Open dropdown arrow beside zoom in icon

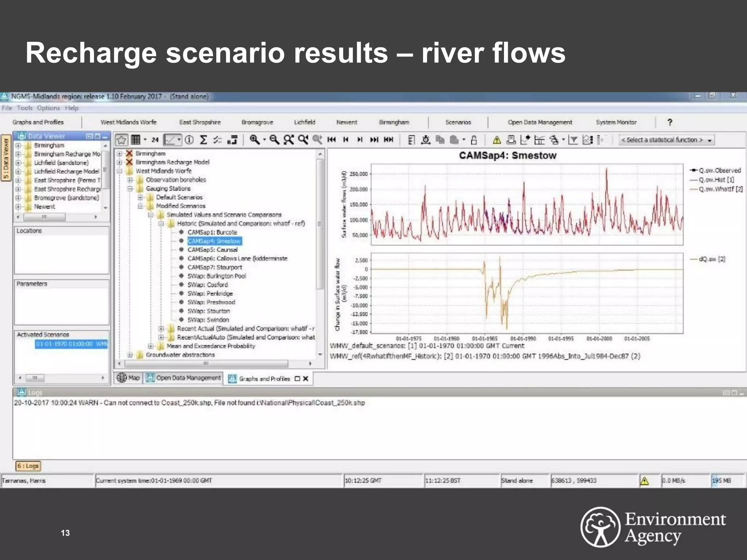(x=264, y=140)
